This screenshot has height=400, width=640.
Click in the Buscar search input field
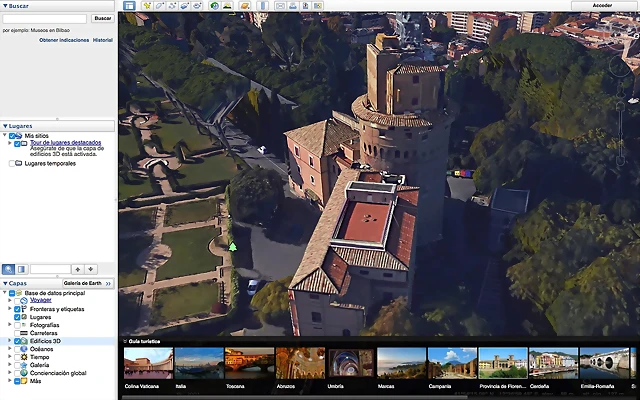(44, 18)
